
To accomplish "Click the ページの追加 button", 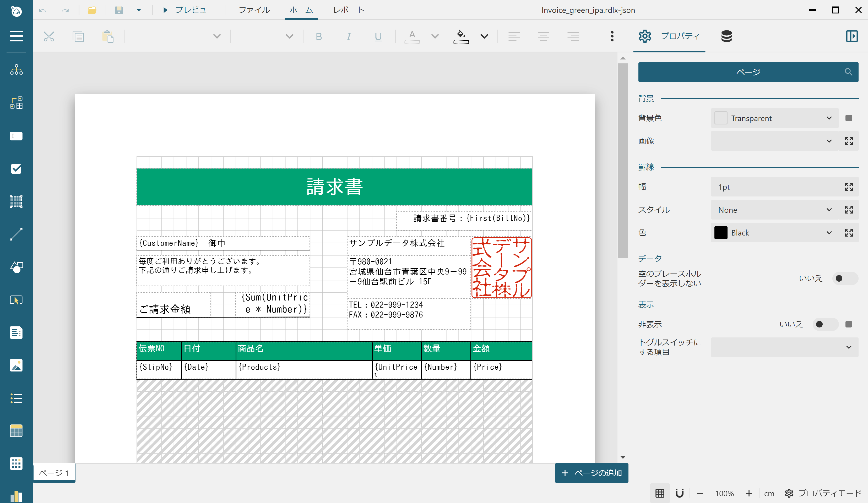I will 592,473.
